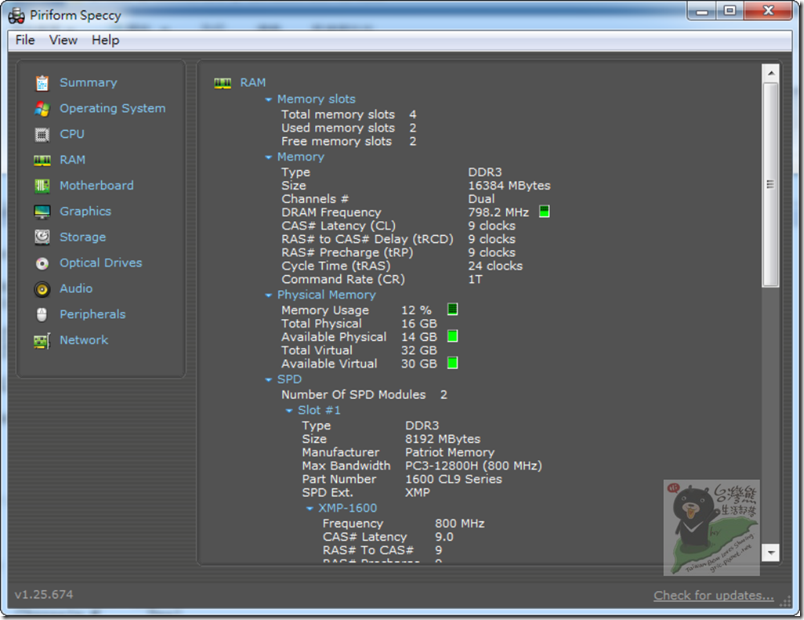The image size is (804, 620).
Task: Open the View menu
Action: coord(63,40)
